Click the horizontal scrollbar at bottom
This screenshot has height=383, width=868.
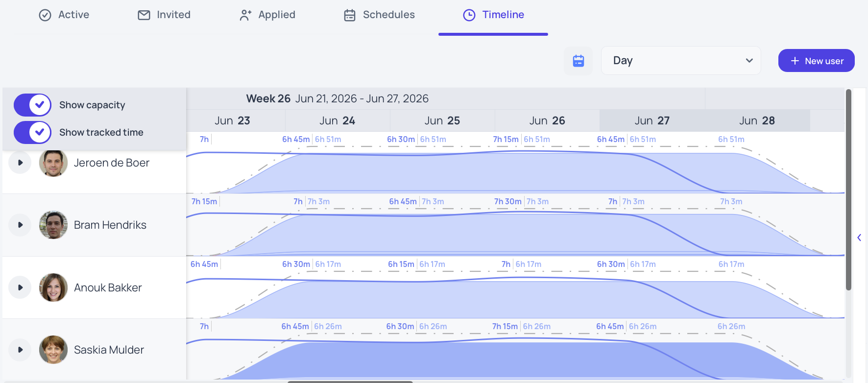pos(350,382)
